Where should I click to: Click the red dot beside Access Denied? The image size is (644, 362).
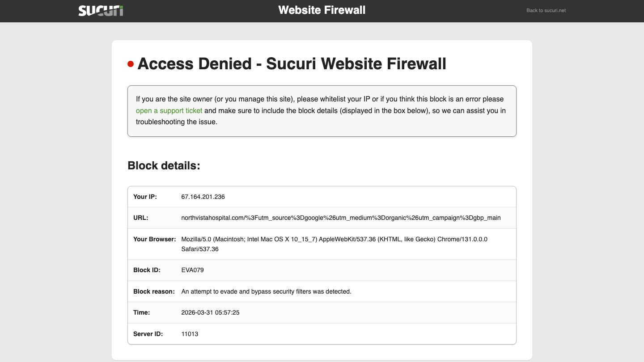pyautogui.click(x=131, y=64)
